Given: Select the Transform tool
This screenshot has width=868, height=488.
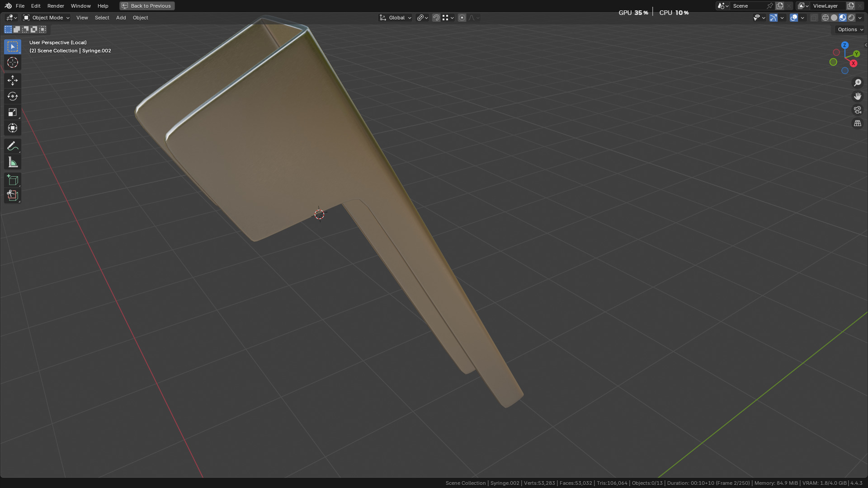Looking at the screenshot, I should tap(13, 128).
